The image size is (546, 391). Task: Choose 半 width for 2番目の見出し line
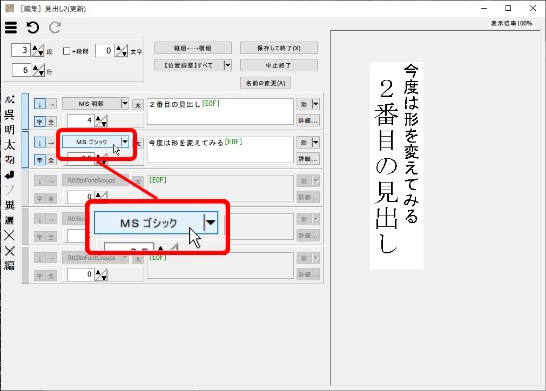pos(40,122)
